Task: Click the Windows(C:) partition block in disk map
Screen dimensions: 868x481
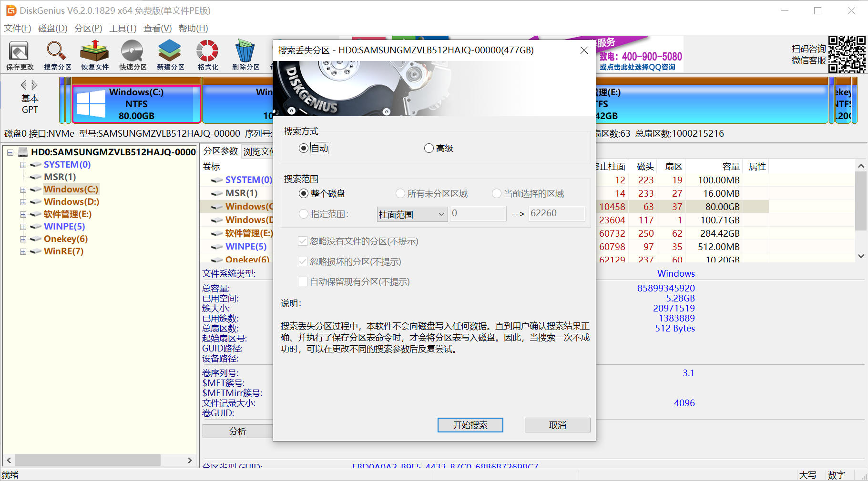Action: [136, 104]
